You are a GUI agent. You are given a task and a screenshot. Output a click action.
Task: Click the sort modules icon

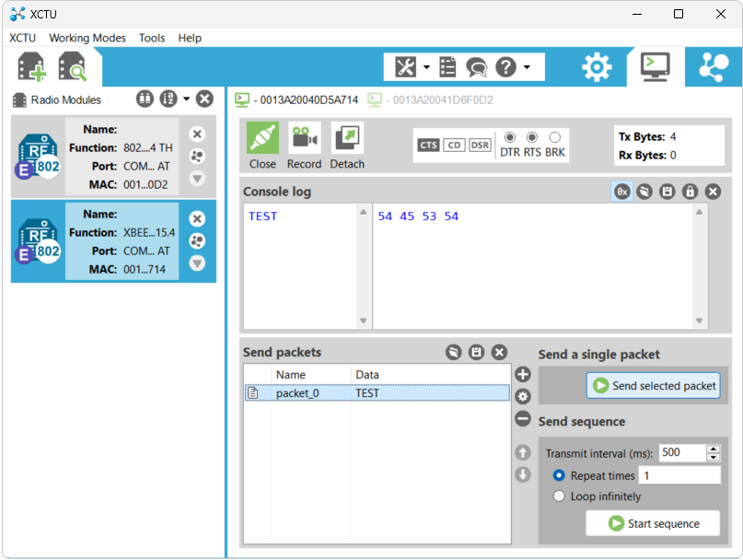(168, 99)
